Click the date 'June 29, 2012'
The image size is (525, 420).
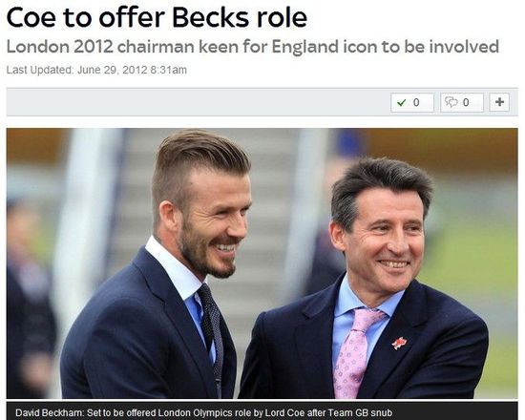(113, 70)
